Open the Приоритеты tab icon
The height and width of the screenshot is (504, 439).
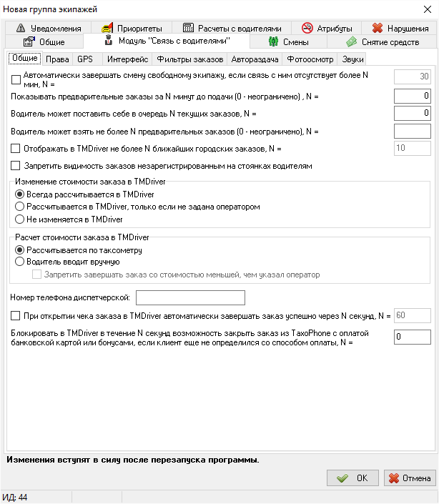(107, 29)
